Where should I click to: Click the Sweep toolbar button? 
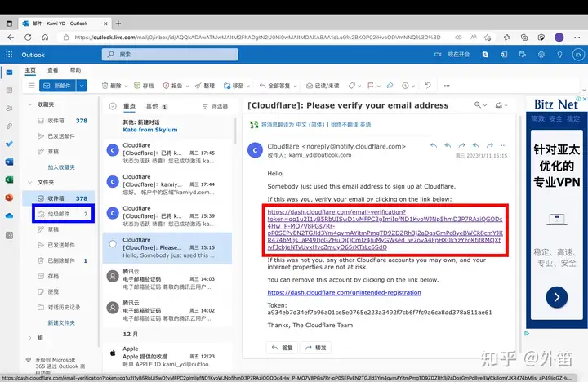(205, 86)
